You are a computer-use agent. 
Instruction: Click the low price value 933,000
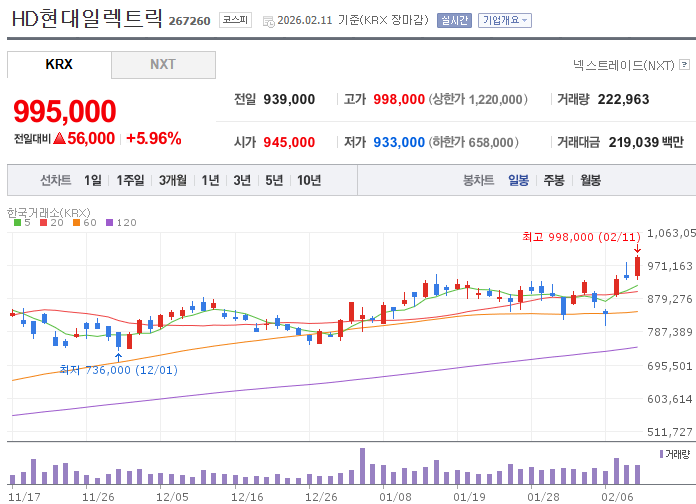coord(399,143)
